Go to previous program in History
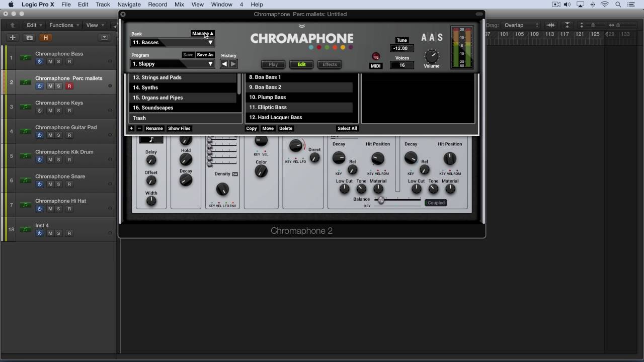 [x=224, y=64]
